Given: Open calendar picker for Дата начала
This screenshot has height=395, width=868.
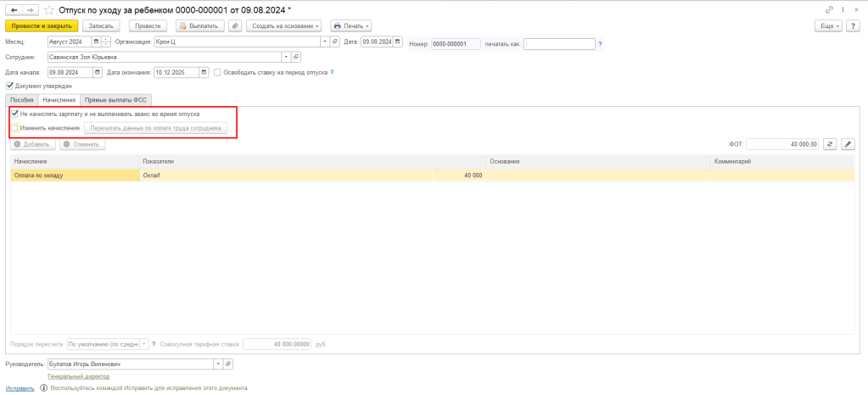Looking at the screenshot, I should [x=98, y=72].
